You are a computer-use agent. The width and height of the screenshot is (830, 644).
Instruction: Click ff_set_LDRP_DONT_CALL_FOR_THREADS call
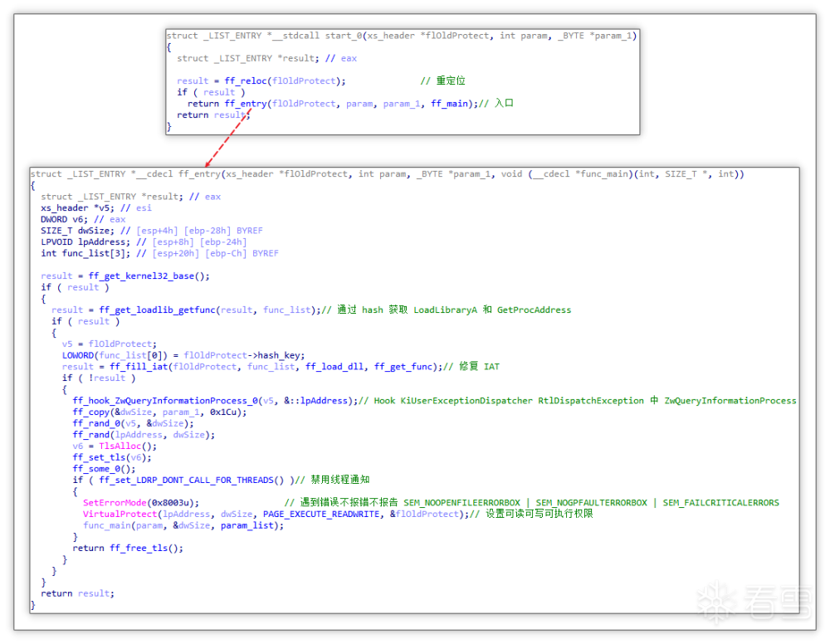[191, 481]
